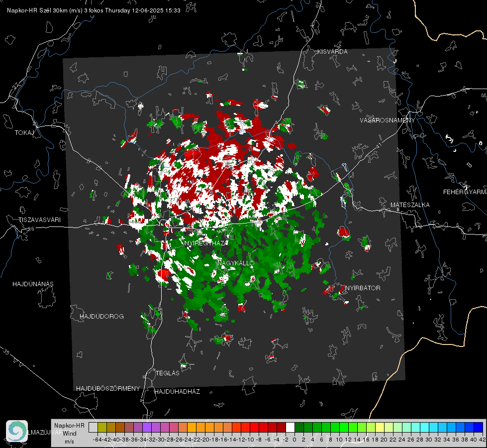Click the FEHÉRGYARMAT label at right edge
This screenshot has width=487, height=448.
coord(465,192)
